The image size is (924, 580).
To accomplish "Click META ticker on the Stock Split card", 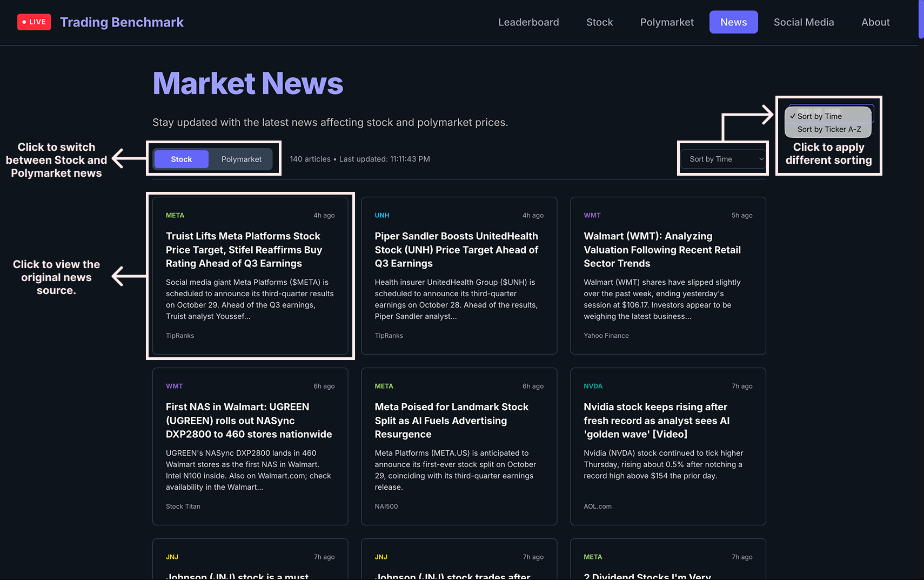I will tap(384, 386).
